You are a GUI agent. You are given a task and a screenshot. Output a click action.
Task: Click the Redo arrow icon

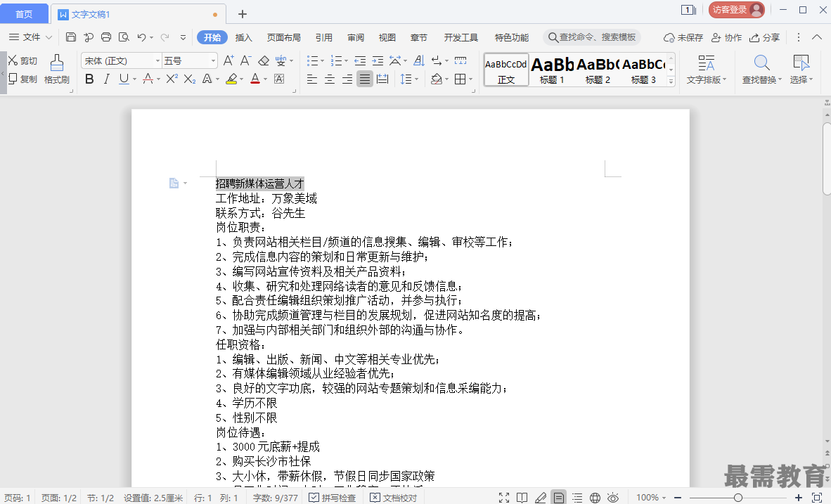click(x=165, y=37)
